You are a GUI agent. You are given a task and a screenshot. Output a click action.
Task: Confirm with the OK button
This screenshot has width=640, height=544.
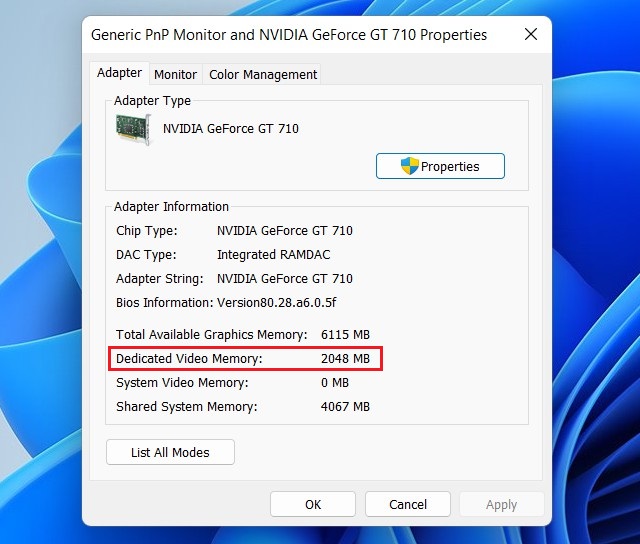pyautogui.click(x=313, y=504)
